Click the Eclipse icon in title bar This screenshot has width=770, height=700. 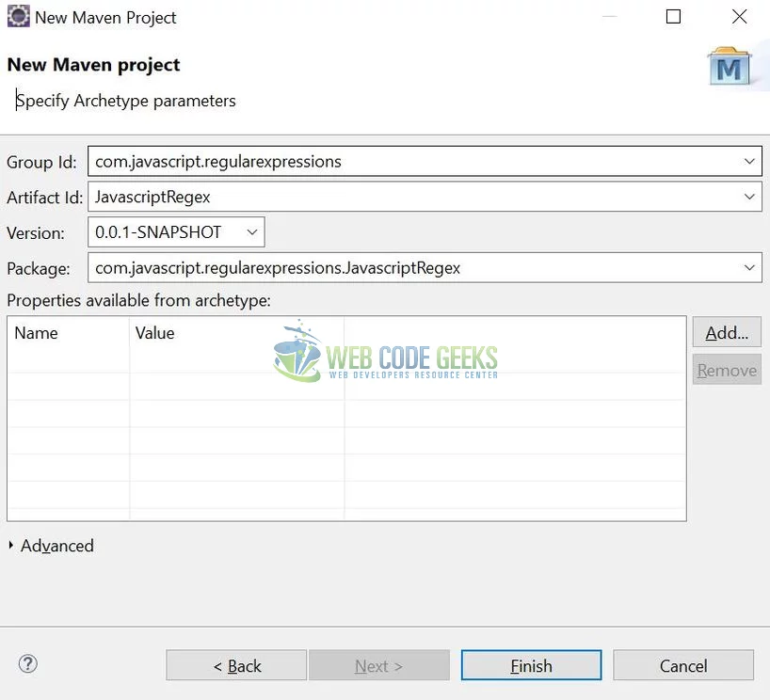click(18, 17)
